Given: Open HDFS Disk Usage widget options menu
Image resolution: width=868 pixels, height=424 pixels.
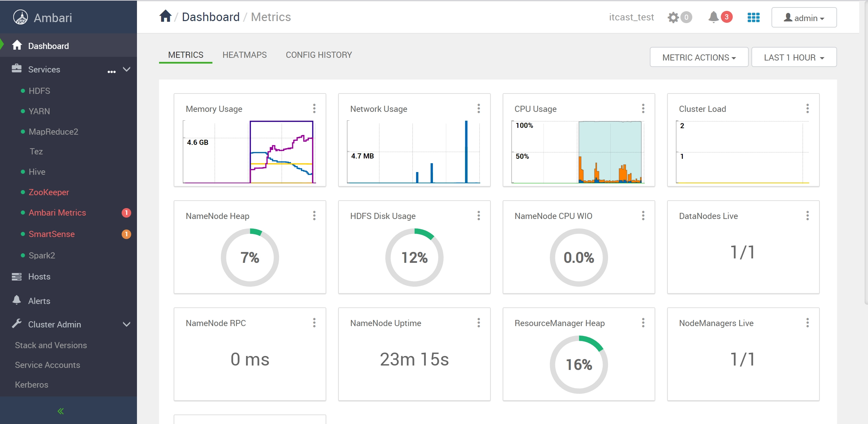Looking at the screenshot, I should coord(479,216).
